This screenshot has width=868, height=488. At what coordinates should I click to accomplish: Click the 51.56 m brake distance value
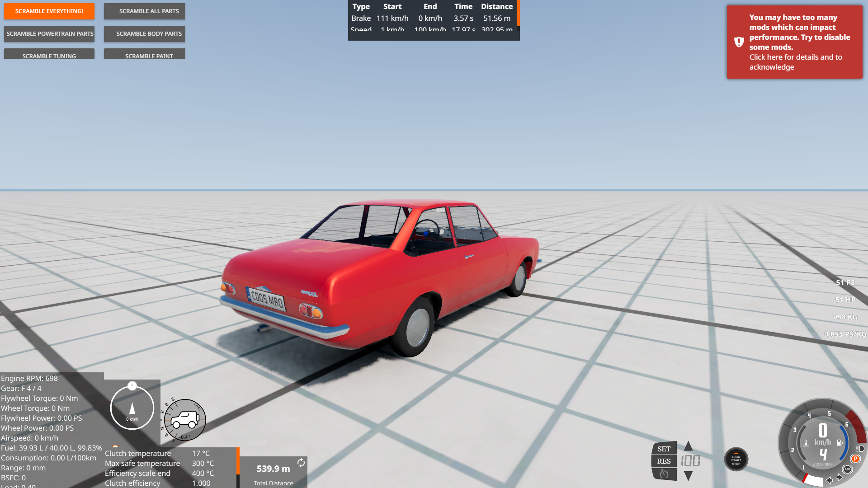(x=497, y=18)
